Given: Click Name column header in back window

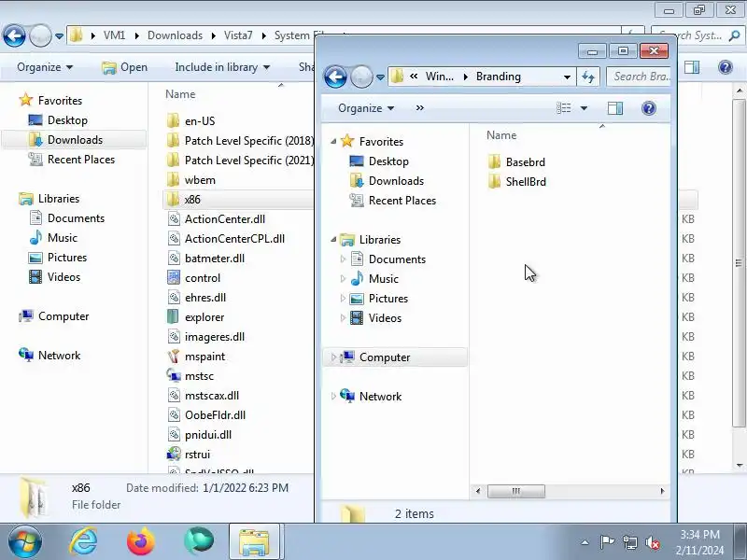Looking at the screenshot, I should click(180, 94).
